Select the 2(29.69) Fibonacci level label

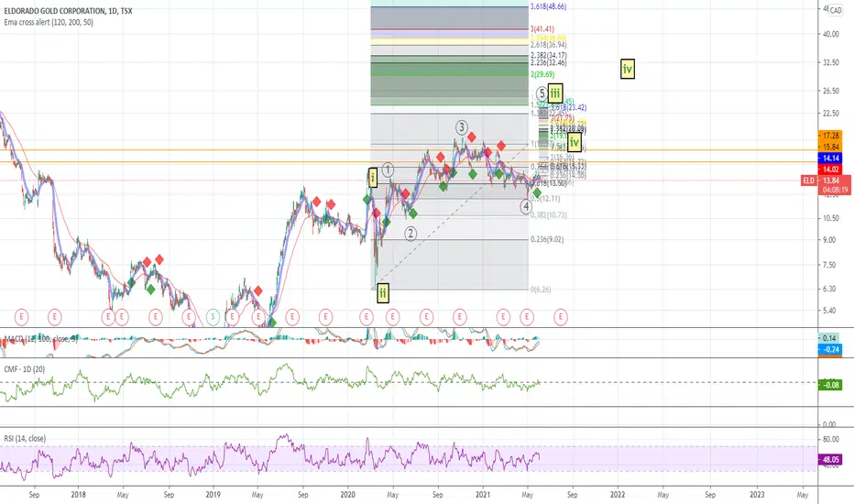[x=542, y=74]
